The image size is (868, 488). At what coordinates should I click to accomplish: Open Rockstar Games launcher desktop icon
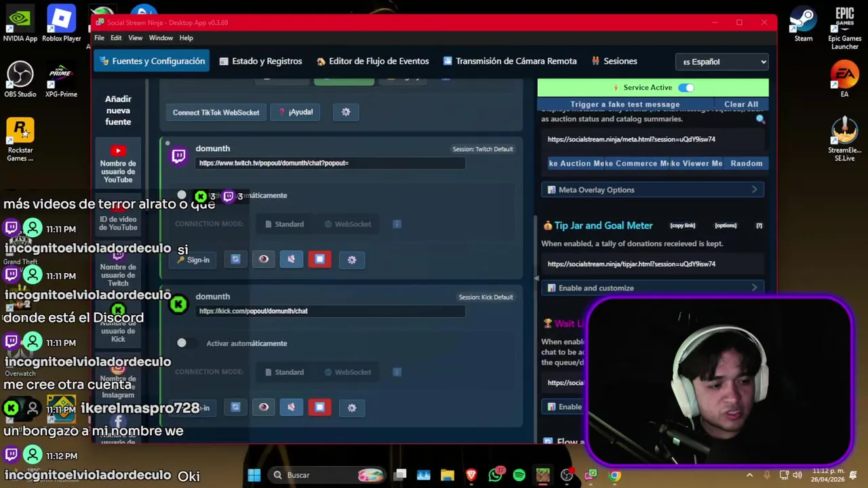coord(20,140)
